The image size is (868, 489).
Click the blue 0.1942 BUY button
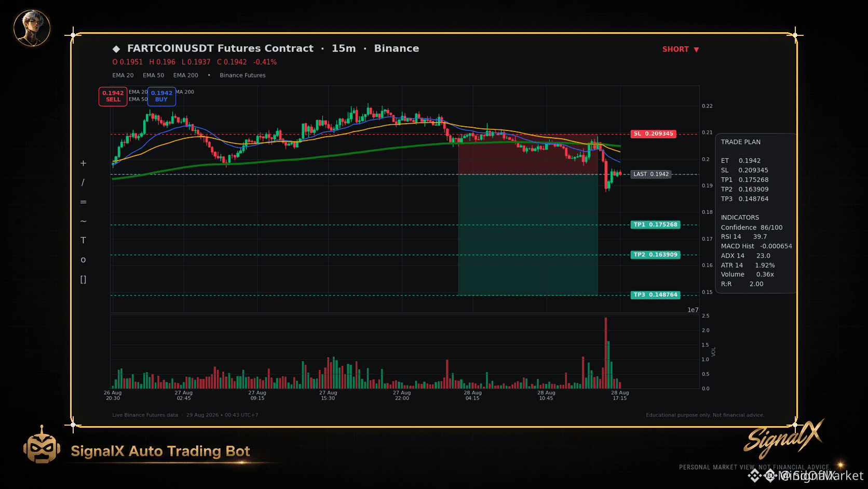click(x=161, y=96)
